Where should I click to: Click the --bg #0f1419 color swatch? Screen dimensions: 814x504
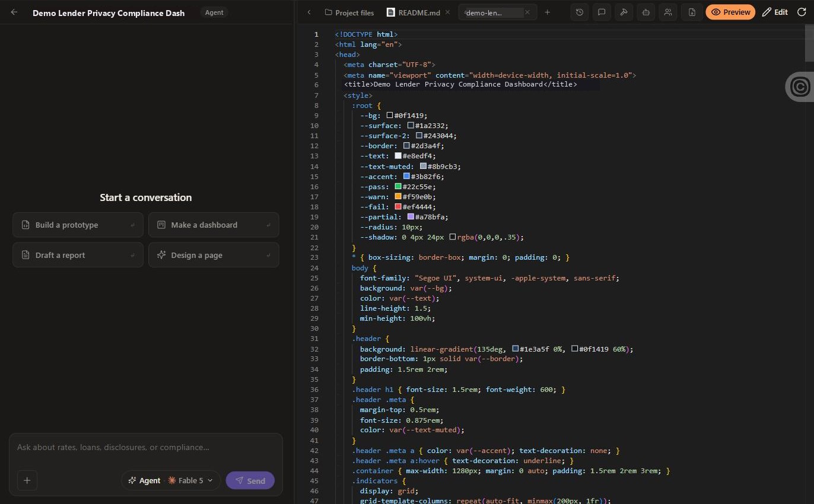pyautogui.click(x=390, y=116)
